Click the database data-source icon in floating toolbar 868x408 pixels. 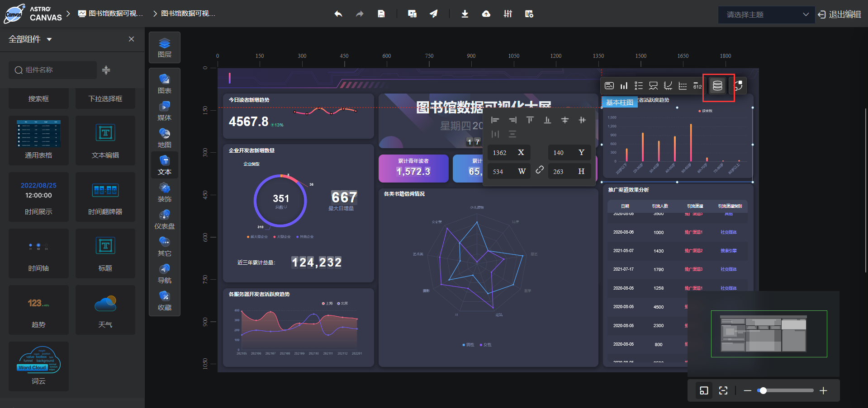[x=717, y=85]
